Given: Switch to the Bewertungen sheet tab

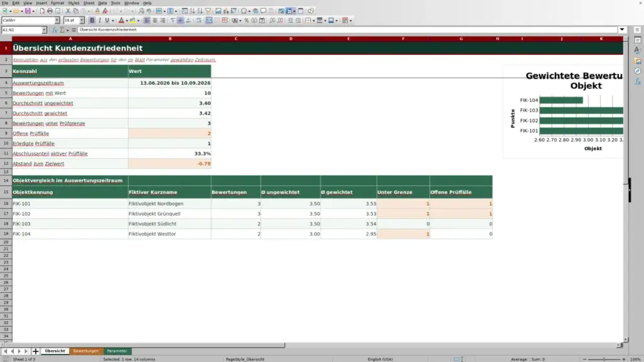Looking at the screenshot, I should click(86, 351).
